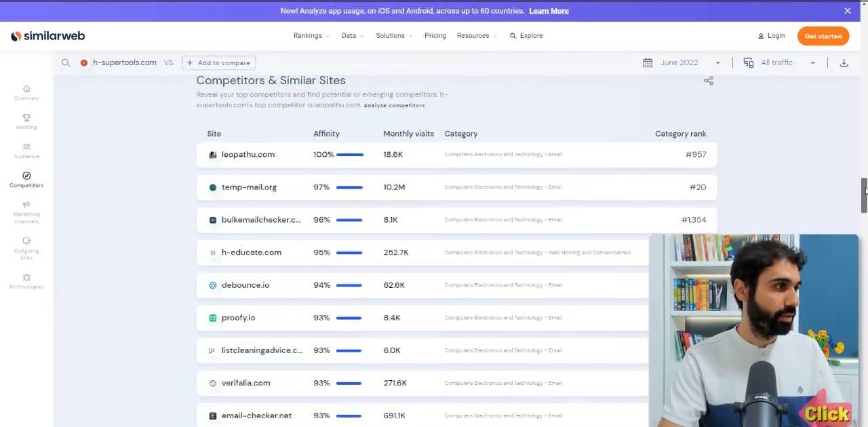868x427 pixels.
Task: Open the Explore search
Action: (x=526, y=36)
